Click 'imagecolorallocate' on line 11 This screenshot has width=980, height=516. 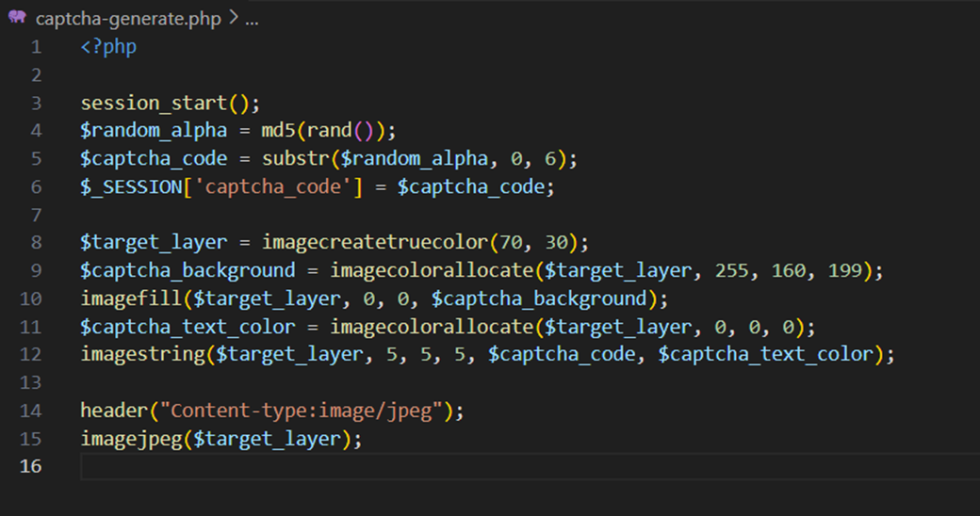pos(432,326)
